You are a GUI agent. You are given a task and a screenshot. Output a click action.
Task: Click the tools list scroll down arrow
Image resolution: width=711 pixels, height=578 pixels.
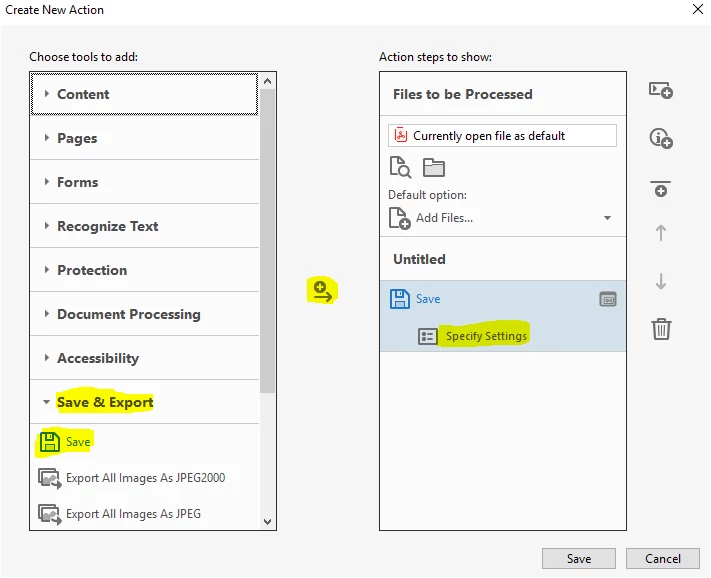[x=268, y=522]
